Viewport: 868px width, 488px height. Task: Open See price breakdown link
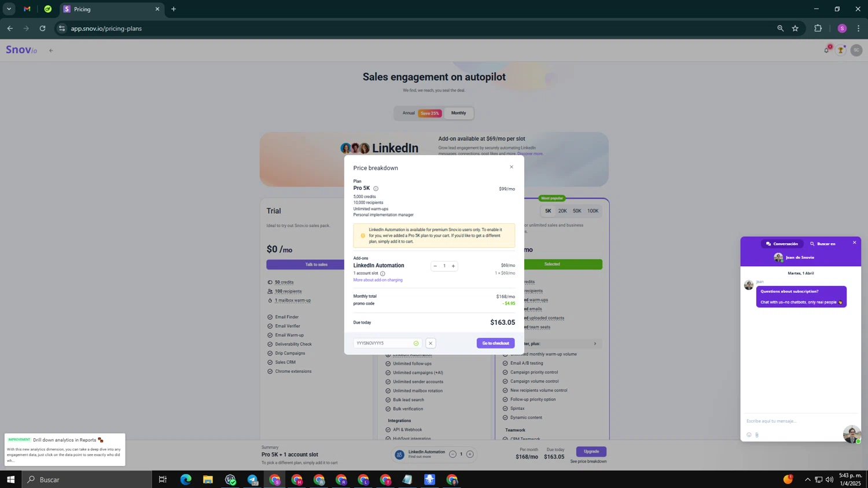click(x=589, y=462)
